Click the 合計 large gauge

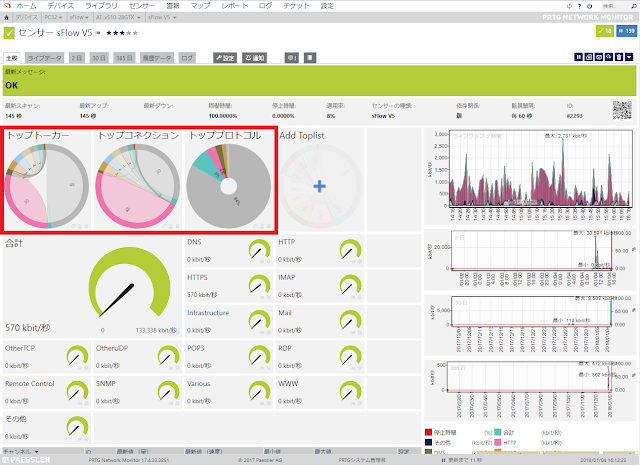[129, 282]
